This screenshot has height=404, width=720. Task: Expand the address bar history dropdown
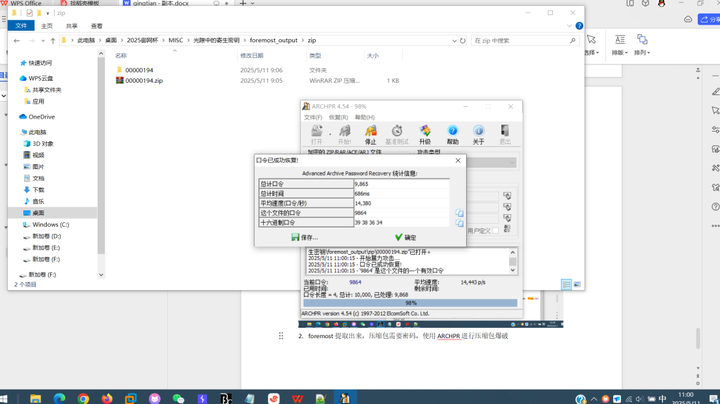coord(454,40)
